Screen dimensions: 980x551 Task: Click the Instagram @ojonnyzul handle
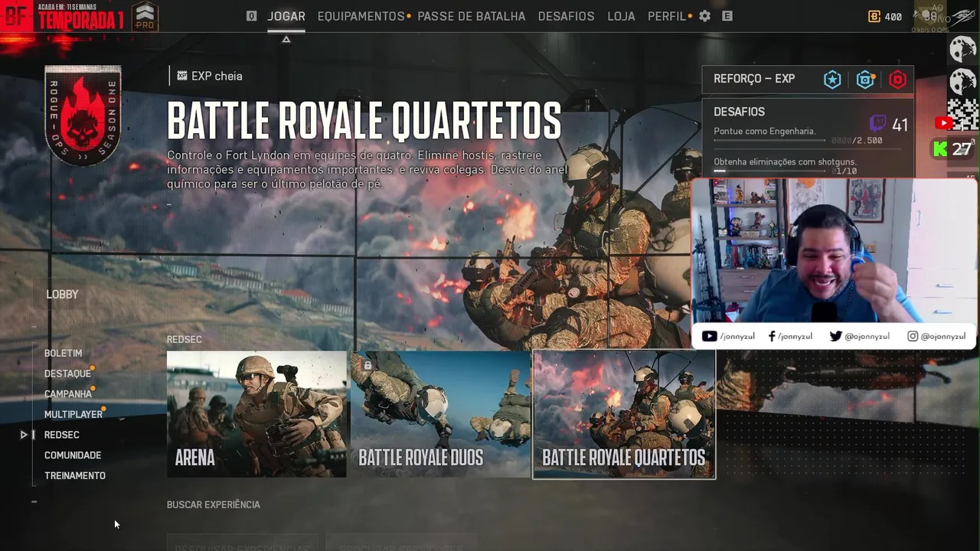pyautogui.click(x=936, y=336)
